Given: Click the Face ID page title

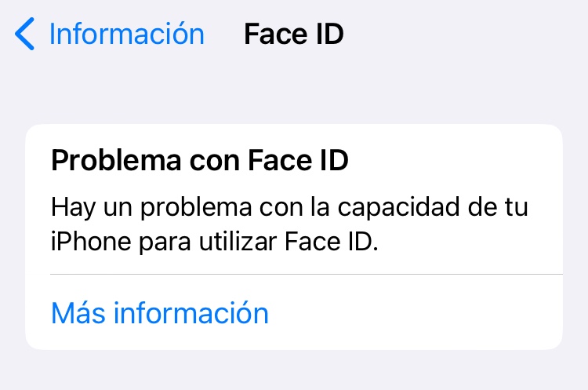Looking at the screenshot, I should [294, 35].
